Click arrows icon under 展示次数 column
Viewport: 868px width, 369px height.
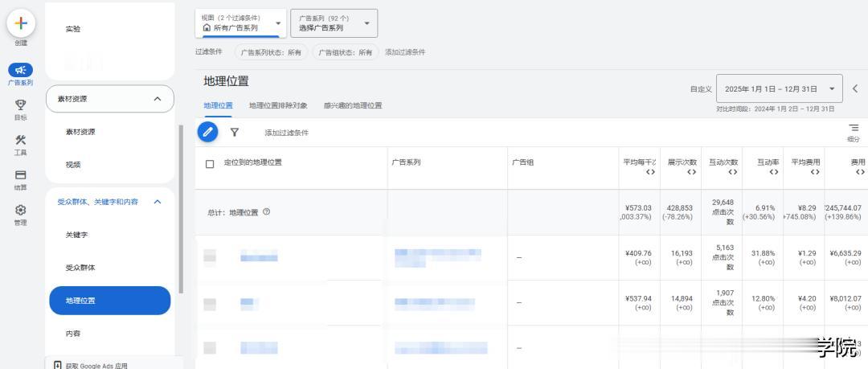pos(691,172)
